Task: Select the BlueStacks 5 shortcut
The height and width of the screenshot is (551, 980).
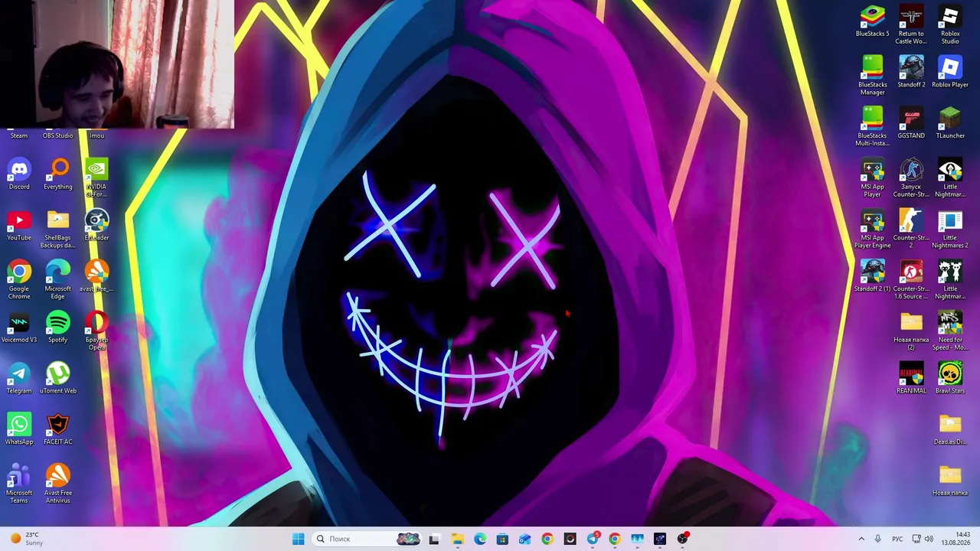Action: tap(873, 21)
